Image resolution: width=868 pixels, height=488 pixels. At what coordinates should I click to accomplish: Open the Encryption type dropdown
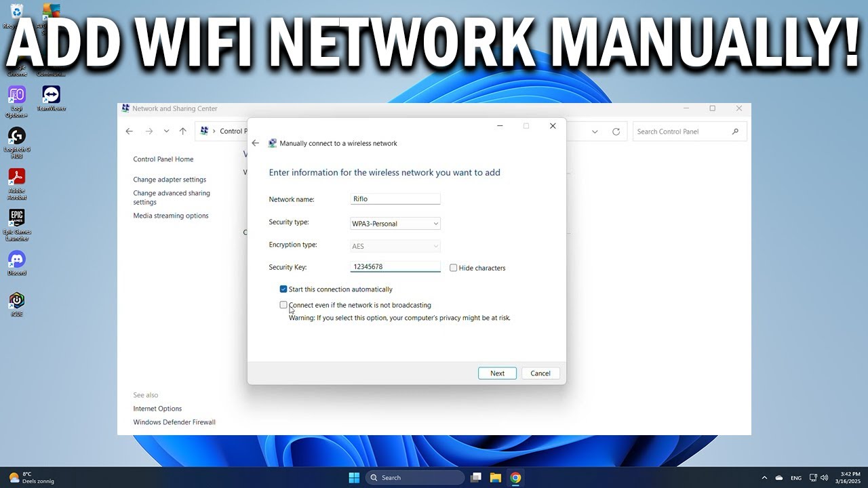coord(395,246)
